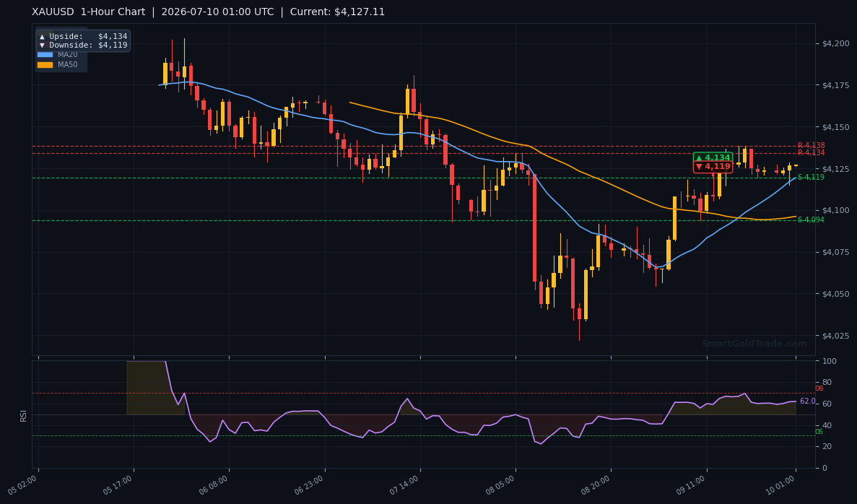Click the MA50 orange legend swatch
The image size is (857, 504).
(x=45, y=64)
